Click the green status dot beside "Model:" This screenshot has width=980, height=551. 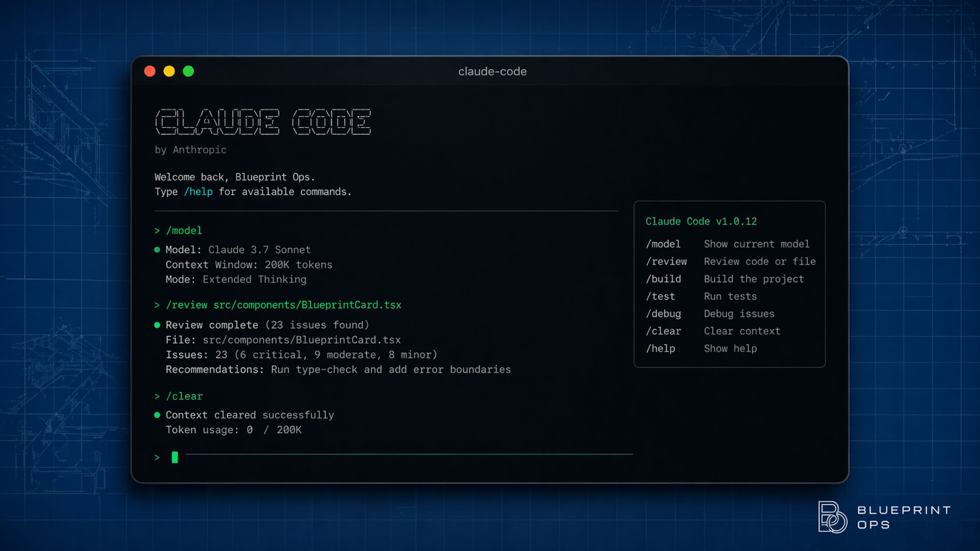pyautogui.click(x=157, y=250)
